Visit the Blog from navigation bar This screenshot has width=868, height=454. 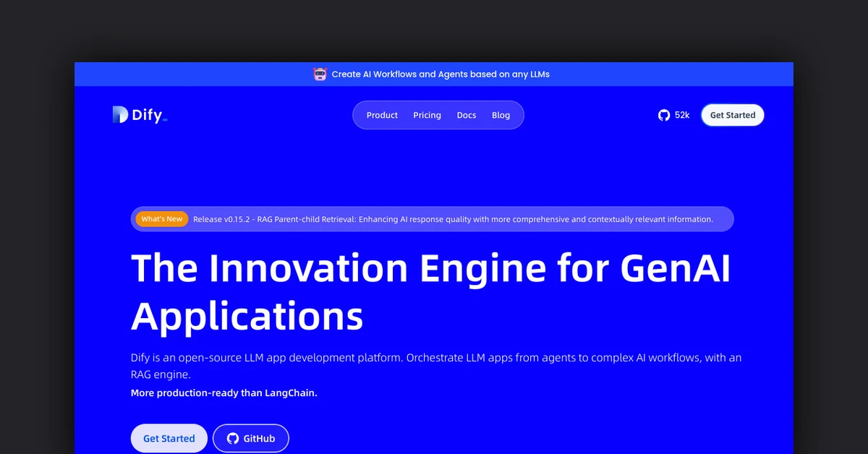click(501, 115)
